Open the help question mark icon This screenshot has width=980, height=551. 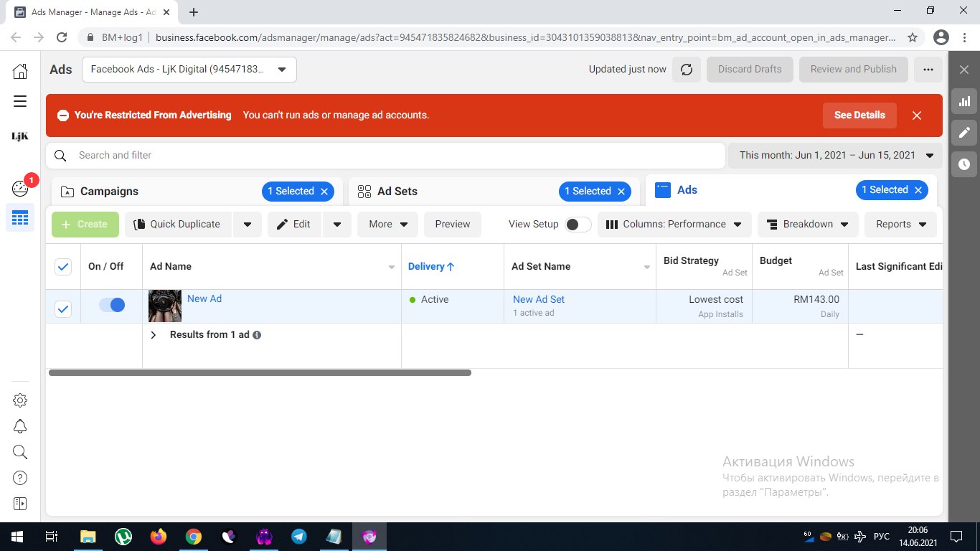[20, 478]
